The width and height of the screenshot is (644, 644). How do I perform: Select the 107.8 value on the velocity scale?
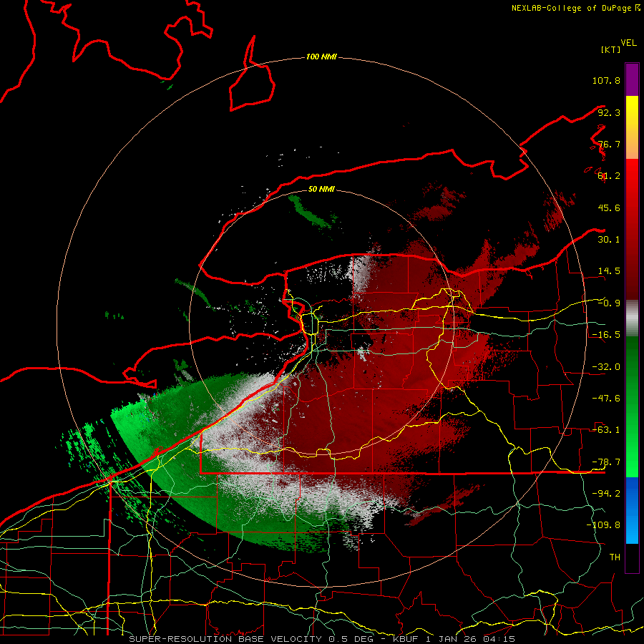[x=606, y=80]
